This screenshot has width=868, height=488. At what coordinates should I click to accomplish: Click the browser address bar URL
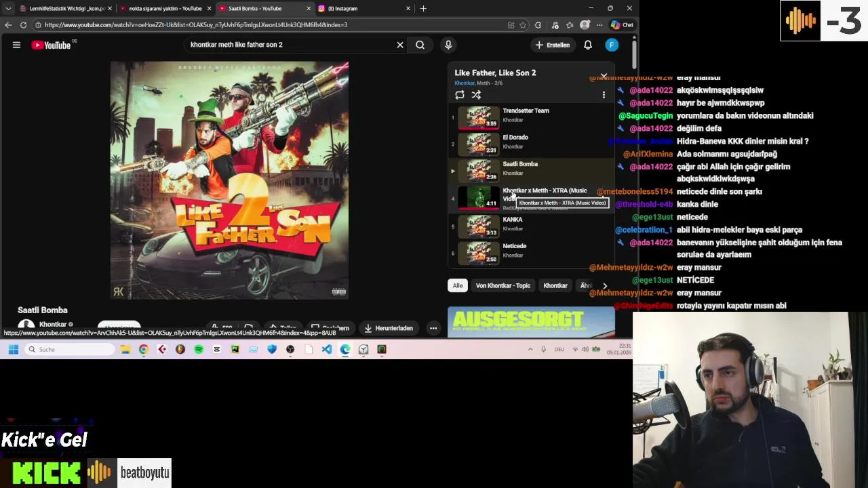[196, 25]
